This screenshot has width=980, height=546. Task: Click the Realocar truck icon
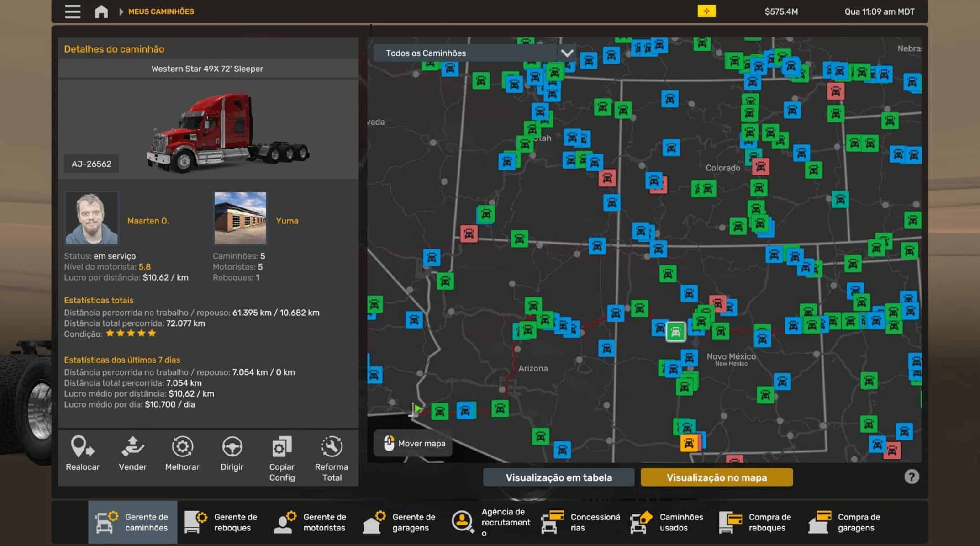pos(82,447)
